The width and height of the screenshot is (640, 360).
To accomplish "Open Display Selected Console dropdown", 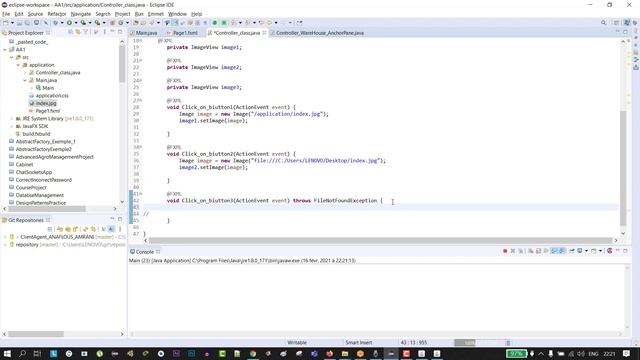I will click(587, 251).
